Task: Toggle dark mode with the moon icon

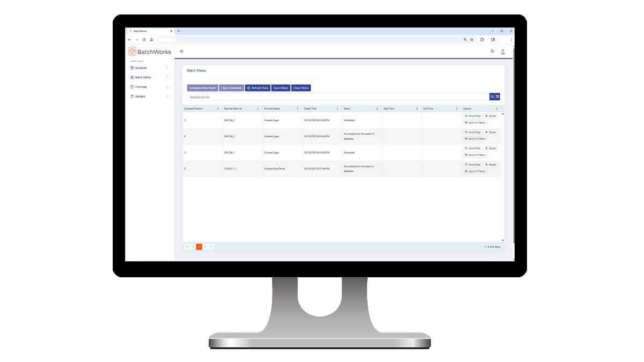Action: point(492,51)
